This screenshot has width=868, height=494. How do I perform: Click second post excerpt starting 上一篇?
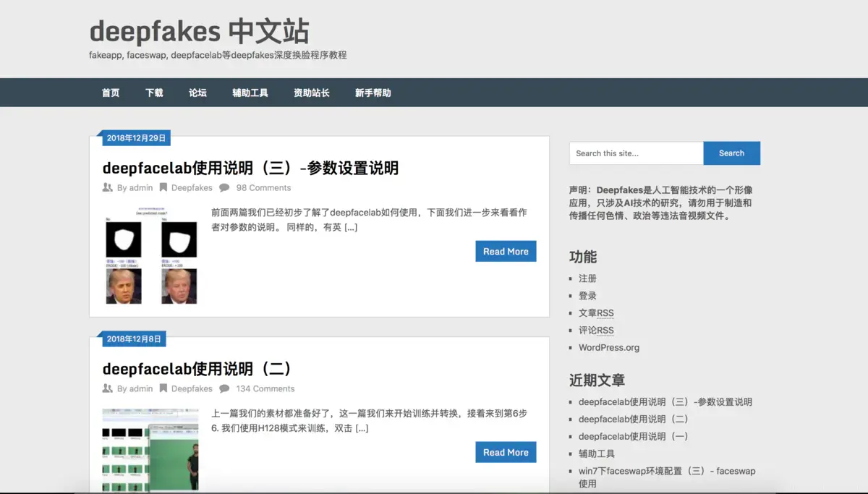pos(369,421)
